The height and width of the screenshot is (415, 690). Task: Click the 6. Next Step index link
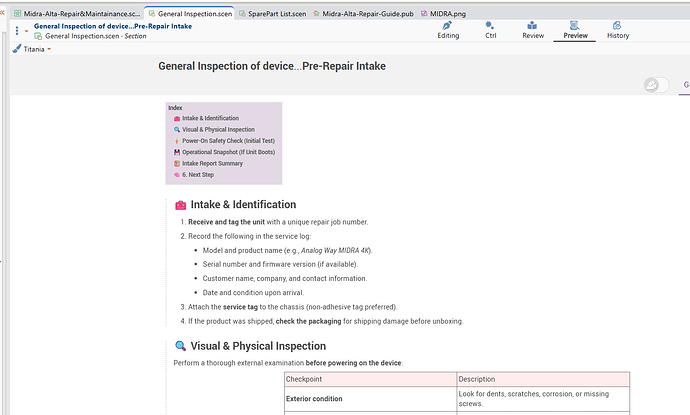[x=198, y=175]
